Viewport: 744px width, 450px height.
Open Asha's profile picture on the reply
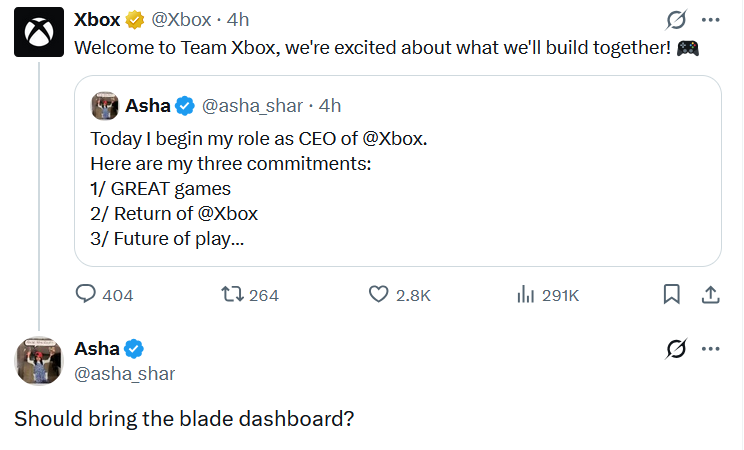tap(39, 361)
